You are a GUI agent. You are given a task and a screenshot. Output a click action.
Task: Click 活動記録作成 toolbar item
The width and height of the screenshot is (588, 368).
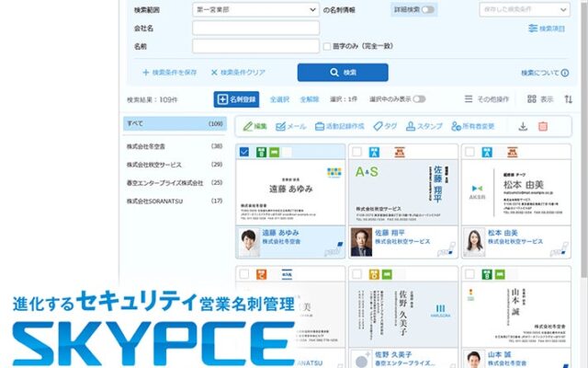[339, 127]
